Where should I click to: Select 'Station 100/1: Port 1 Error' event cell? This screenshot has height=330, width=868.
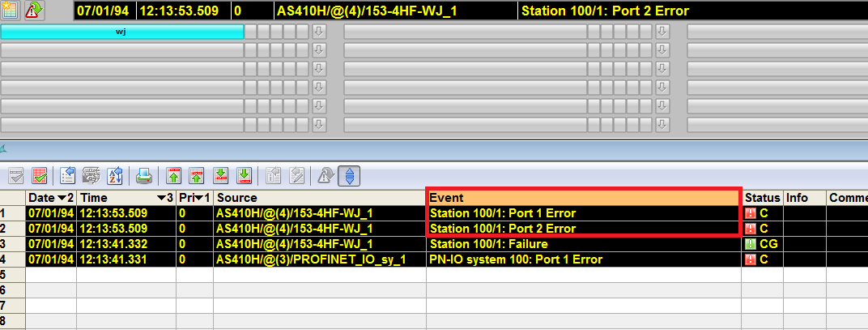pos(584,213)
